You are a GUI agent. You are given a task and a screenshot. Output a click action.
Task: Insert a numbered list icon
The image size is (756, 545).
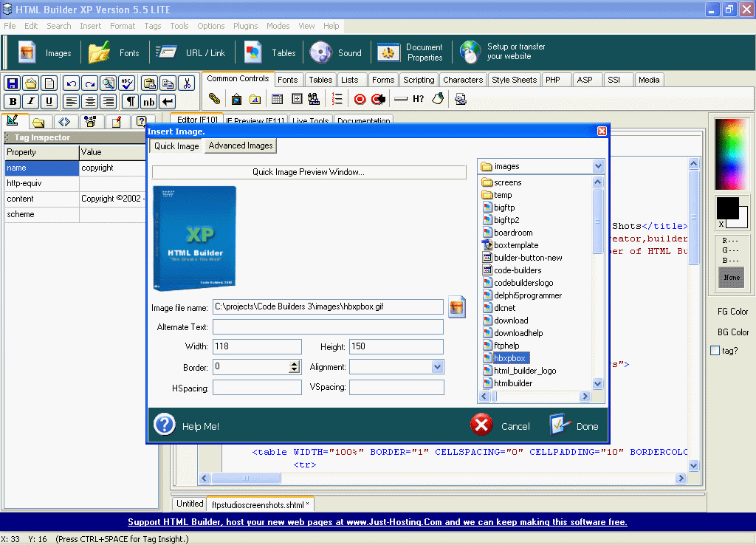(x=337, y=100)
